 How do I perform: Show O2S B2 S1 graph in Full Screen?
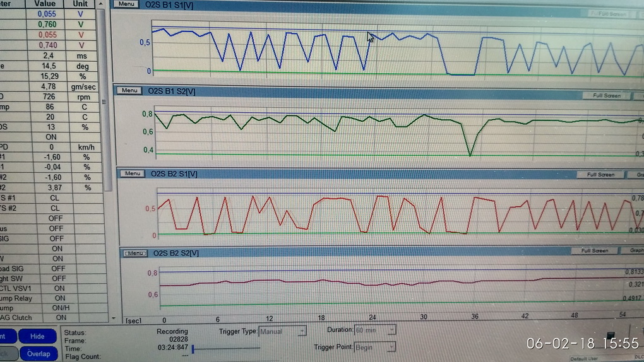pyautogui.click(x=600, y=175)
